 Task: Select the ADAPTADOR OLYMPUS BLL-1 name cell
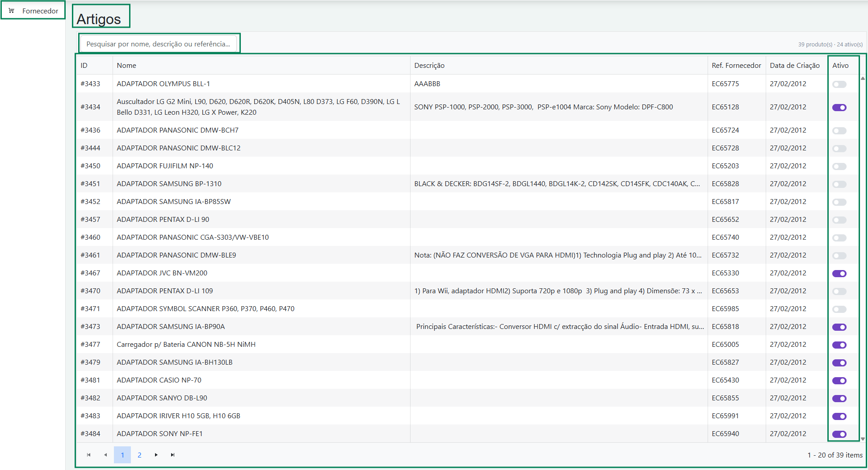coord(261,83)
